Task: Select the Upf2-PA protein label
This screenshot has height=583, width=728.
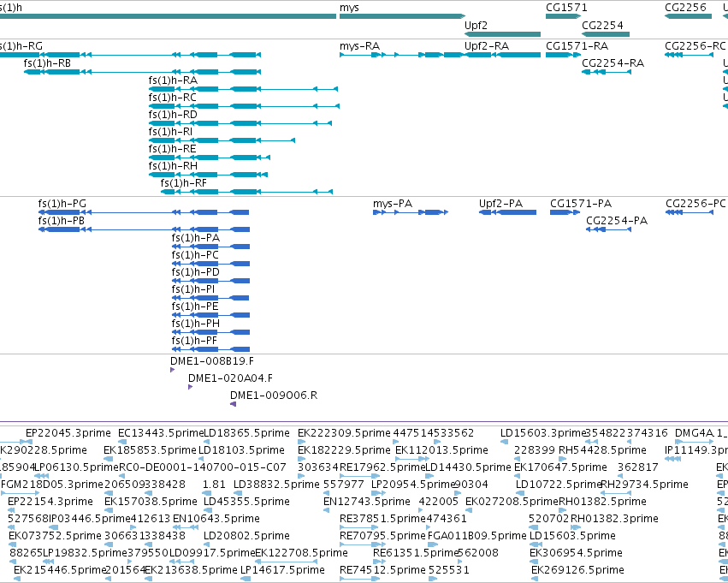Action: [x=501, y=204]
